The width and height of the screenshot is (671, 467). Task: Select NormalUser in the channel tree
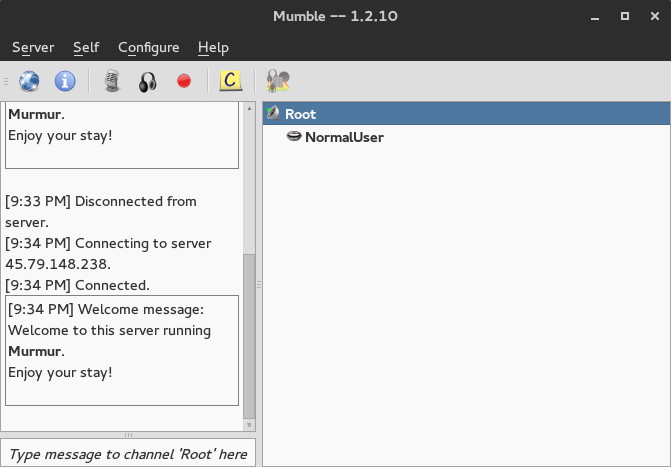(344, 137)
